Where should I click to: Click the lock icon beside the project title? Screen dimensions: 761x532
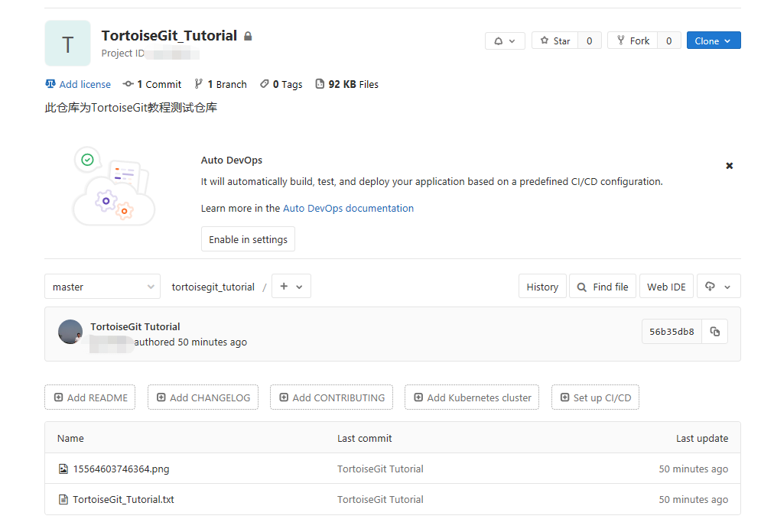click(x=246, y=35)
